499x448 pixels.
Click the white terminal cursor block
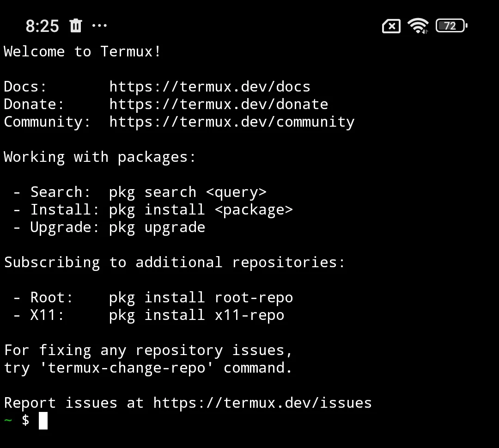click(43, 421)
